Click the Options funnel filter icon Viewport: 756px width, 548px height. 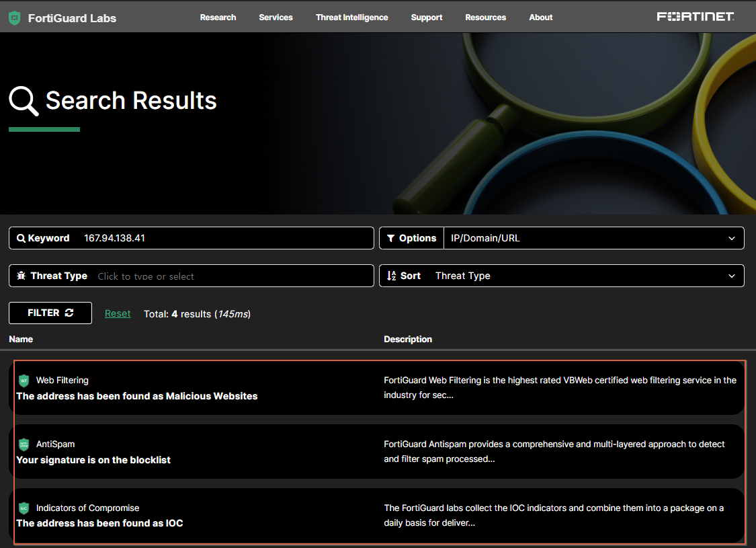coord(391,238)
